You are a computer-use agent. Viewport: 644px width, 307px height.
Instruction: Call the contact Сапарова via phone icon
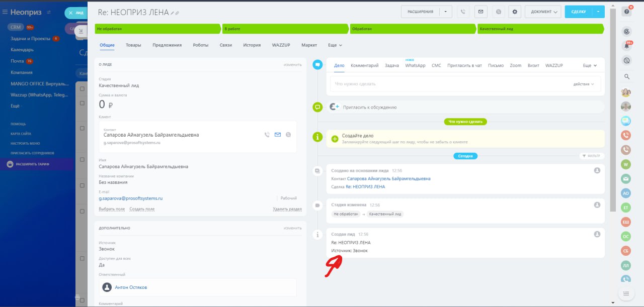(267, 135)
